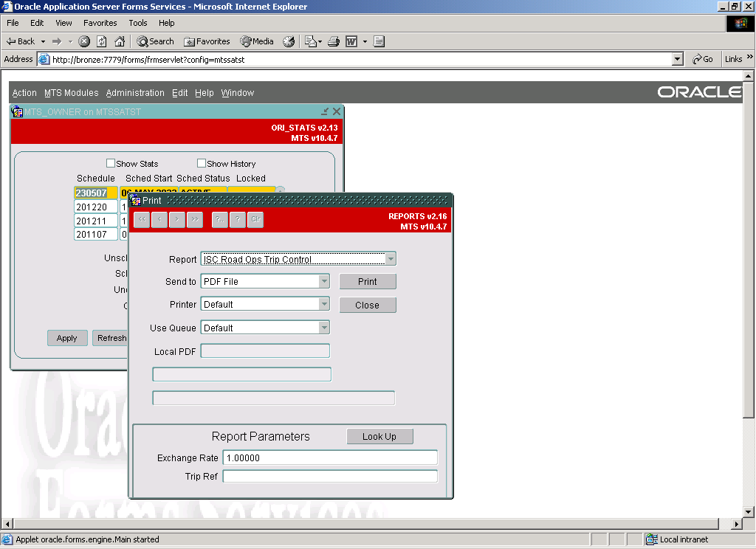Select schedule 201211 cell
Viewport: 756px width, 549px height.
96,221
